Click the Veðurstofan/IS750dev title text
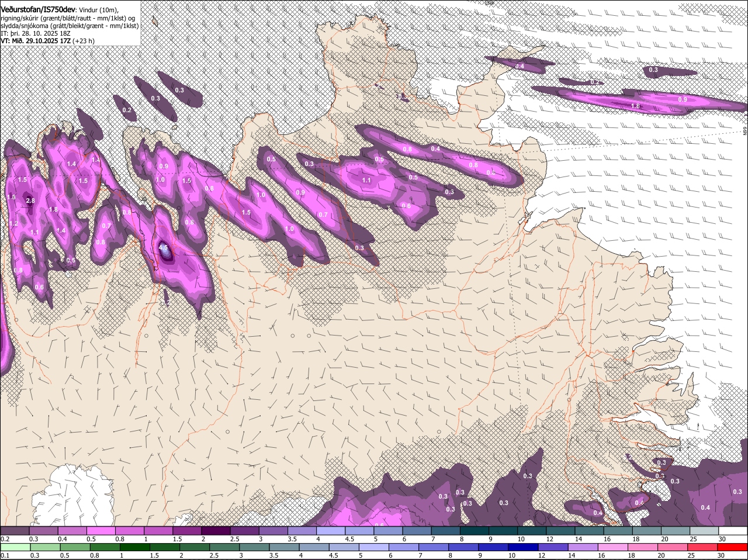This screenshot has width=748, height=560. click(37, 9)
